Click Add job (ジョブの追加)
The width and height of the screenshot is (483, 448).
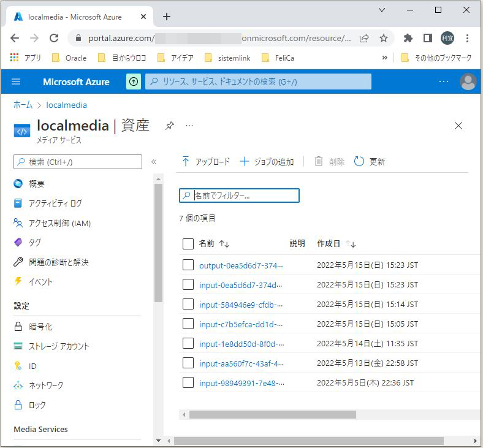pos(267,161)
